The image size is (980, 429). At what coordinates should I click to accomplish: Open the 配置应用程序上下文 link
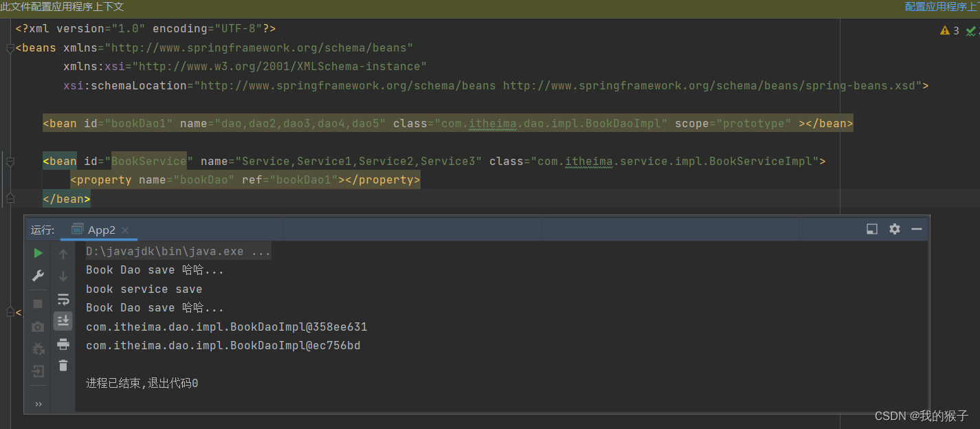click(x=942, y=6)
